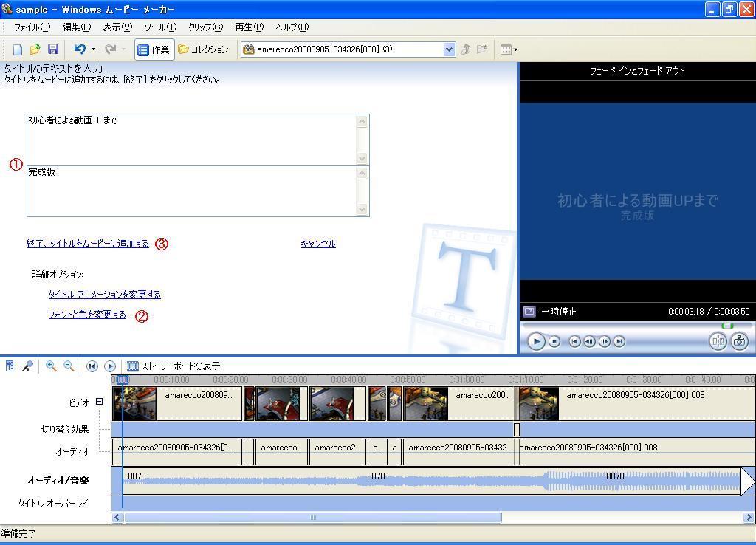Select video clip amarecco20080905-034326[000] 008

pyautogui.click(x=637, y=403)
